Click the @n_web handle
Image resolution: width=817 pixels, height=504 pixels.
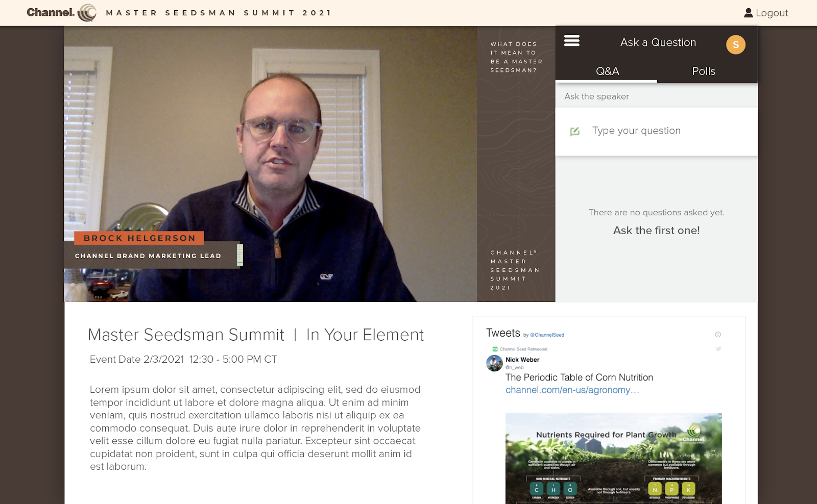(x=514, y=367)
